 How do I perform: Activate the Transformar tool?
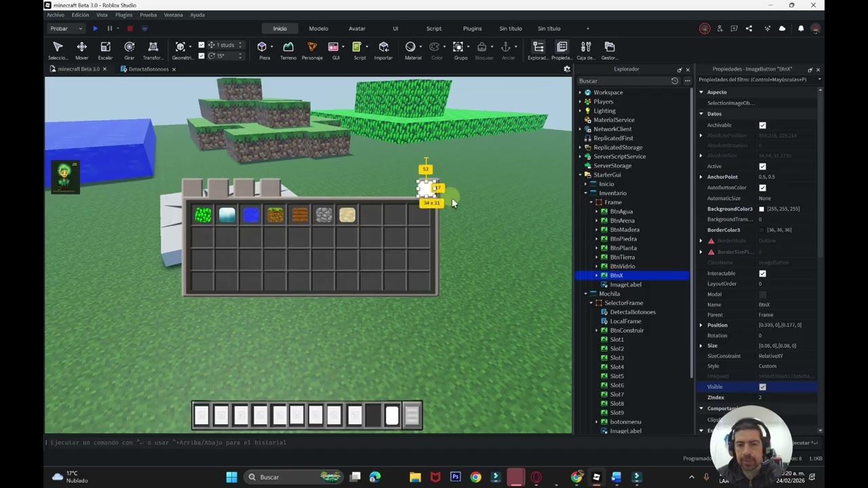coord(153,50)
